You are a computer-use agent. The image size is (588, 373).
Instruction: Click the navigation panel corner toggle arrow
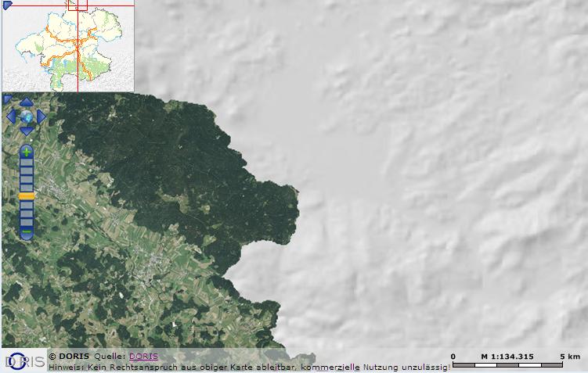pos(6,99)
